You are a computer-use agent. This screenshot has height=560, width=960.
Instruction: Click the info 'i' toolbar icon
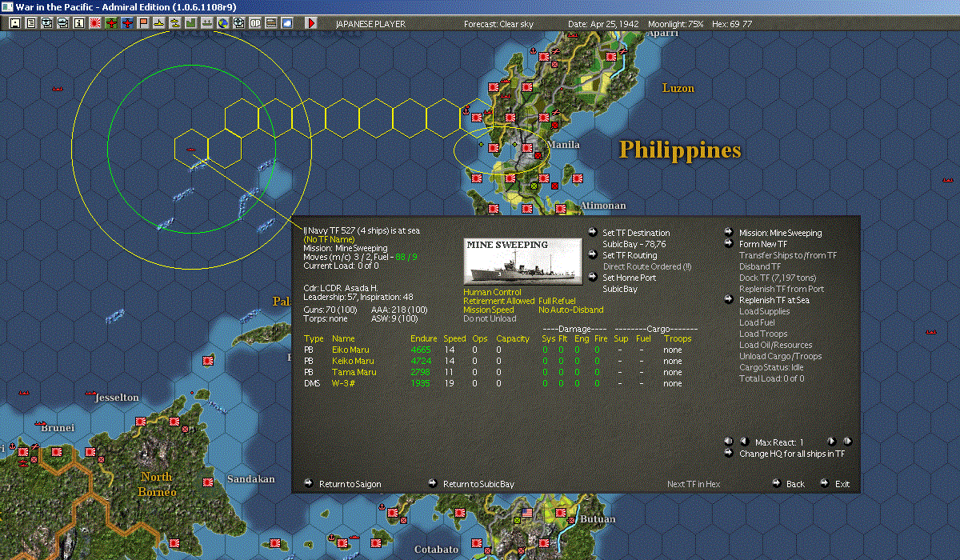pyautogui.click(x=78, y=23)
